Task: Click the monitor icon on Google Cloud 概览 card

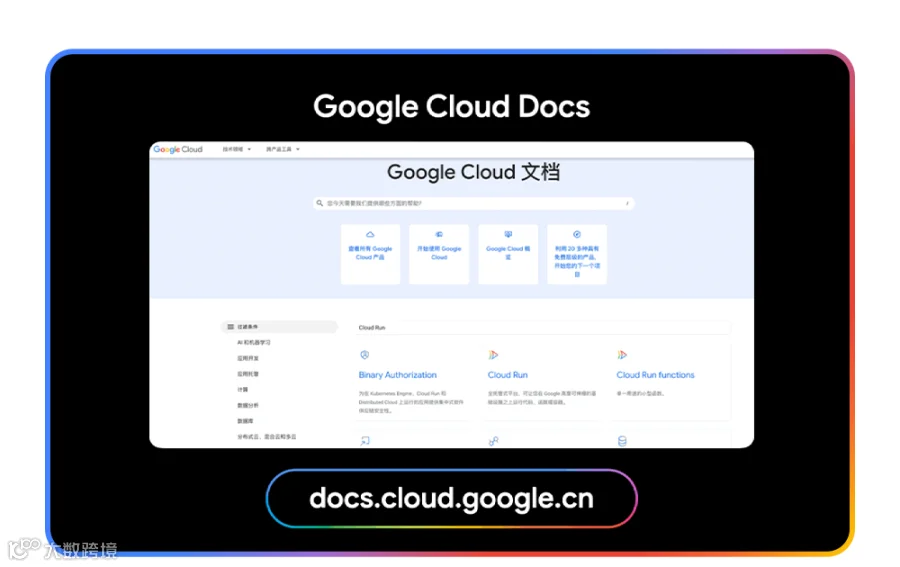Action: tap(508, 234)
